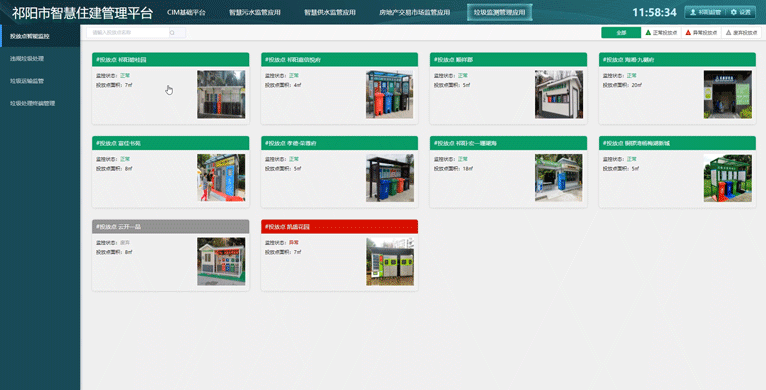Click 正常 status in the 18㎡ card
The width and height of the screenshot is (766, 390).
pyautogui.click(x=463, y=159)
